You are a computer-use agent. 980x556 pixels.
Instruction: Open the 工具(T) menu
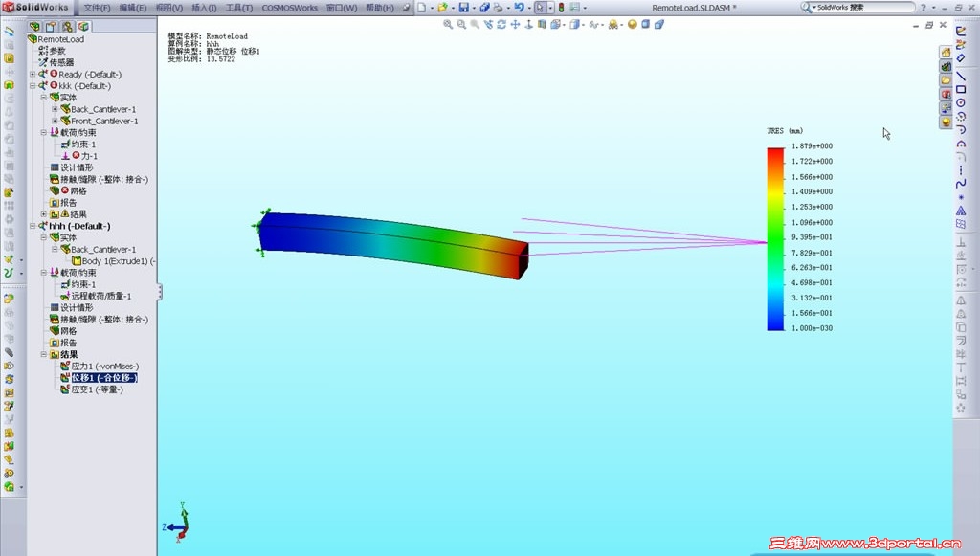238,8
